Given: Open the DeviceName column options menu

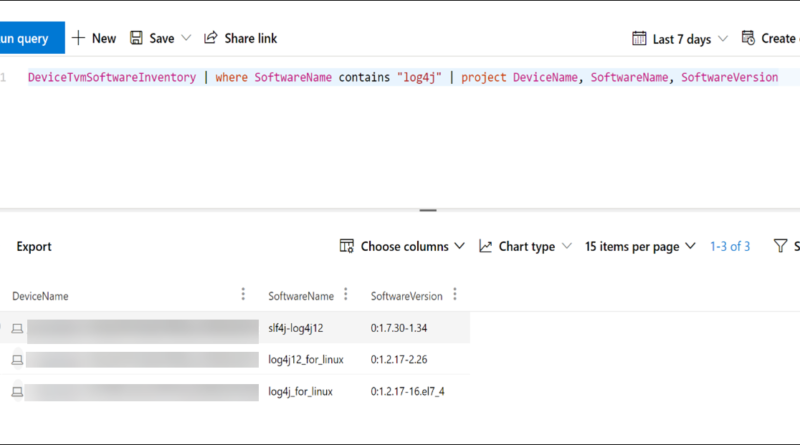Looking at the screenshot, I should 243,294.
